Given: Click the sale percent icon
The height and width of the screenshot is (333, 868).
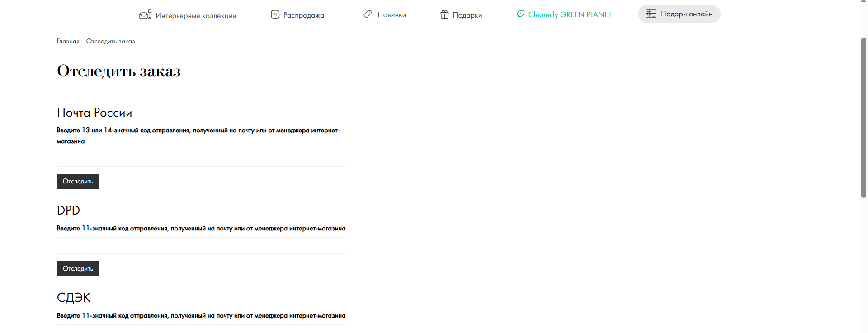Looking at the screenshot, I should (275, 14).
